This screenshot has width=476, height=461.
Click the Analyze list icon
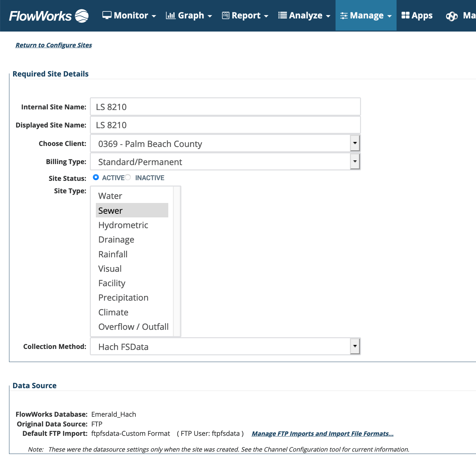click(283, 15)
